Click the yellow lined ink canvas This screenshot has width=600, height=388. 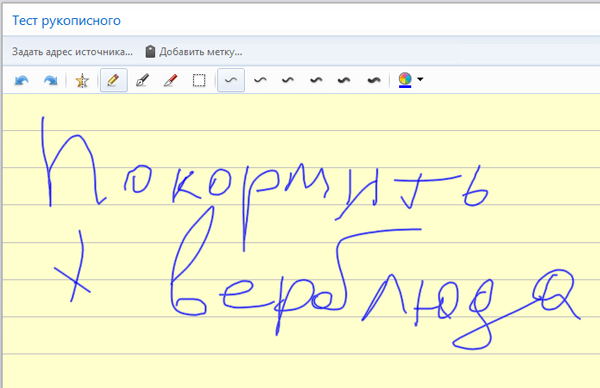tap(301, 241)
